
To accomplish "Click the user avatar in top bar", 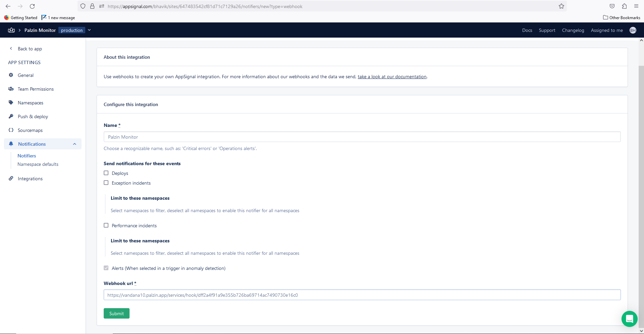I will pos(633,30).
